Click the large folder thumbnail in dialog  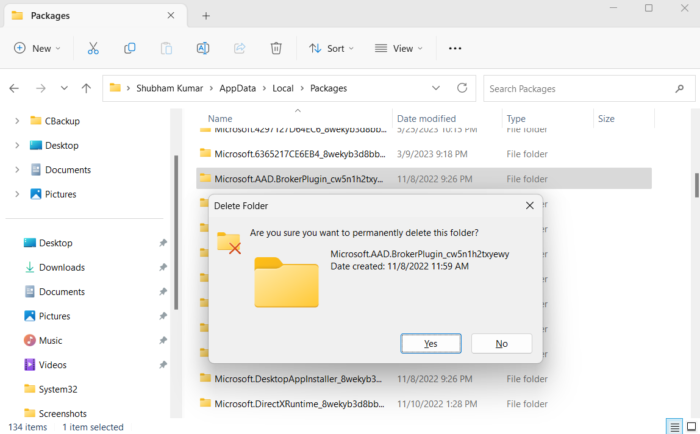click(286, 282)
